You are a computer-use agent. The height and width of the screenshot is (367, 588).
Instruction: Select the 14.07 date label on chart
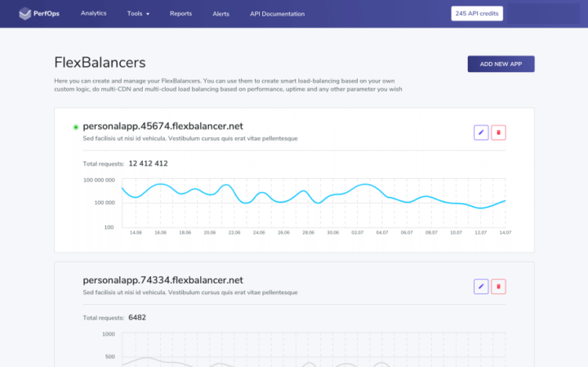pos(506,233)
